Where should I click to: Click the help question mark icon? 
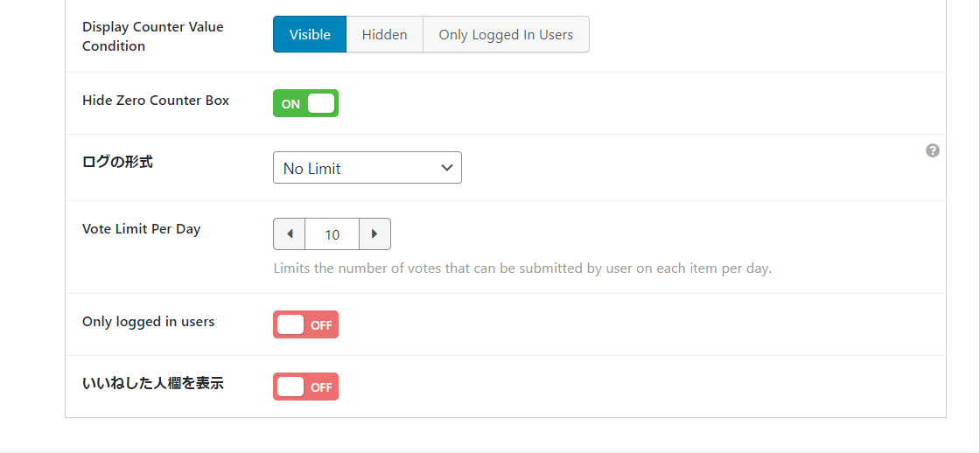[x=933, y=150]
